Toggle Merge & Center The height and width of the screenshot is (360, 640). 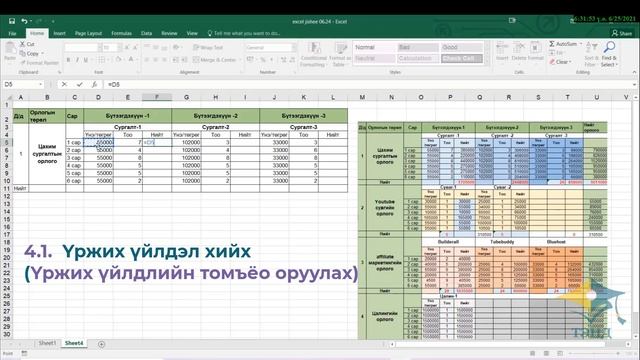214,60
